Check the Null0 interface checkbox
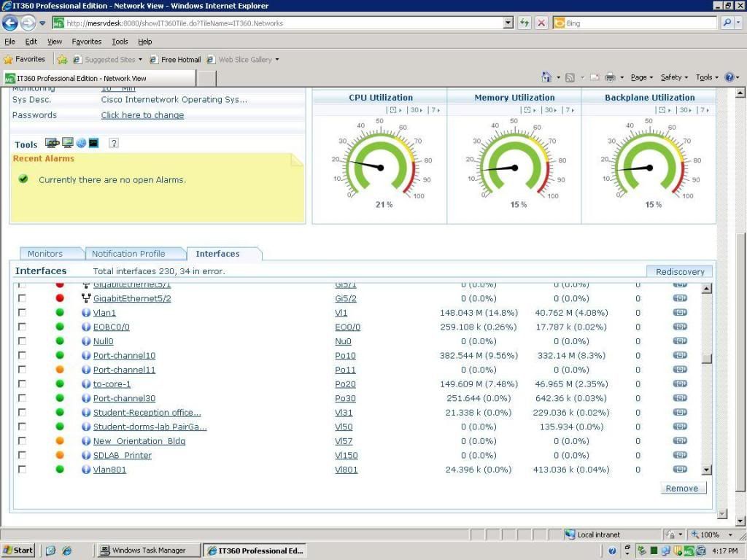Viewport: 747px width, 560px height. point(22,341)
